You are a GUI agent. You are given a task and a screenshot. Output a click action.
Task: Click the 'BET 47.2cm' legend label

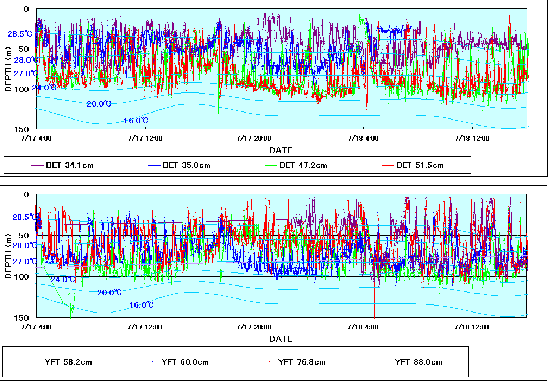303,165
